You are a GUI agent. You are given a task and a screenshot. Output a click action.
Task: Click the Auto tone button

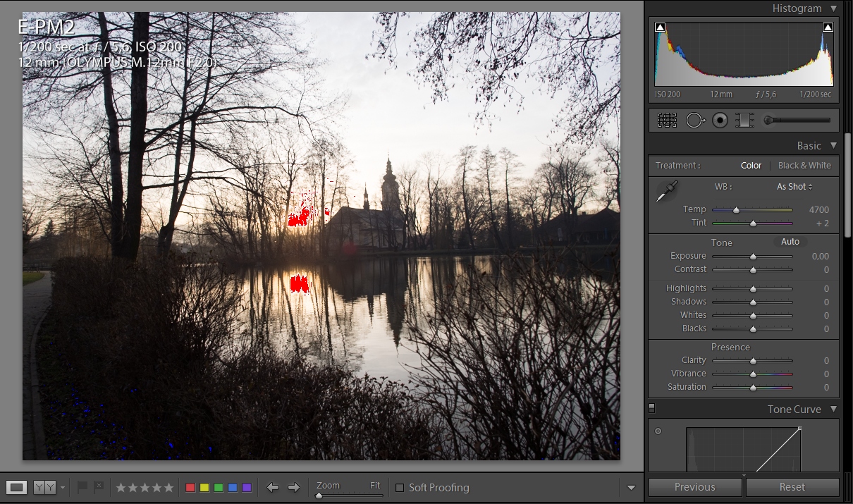[790, 242]
